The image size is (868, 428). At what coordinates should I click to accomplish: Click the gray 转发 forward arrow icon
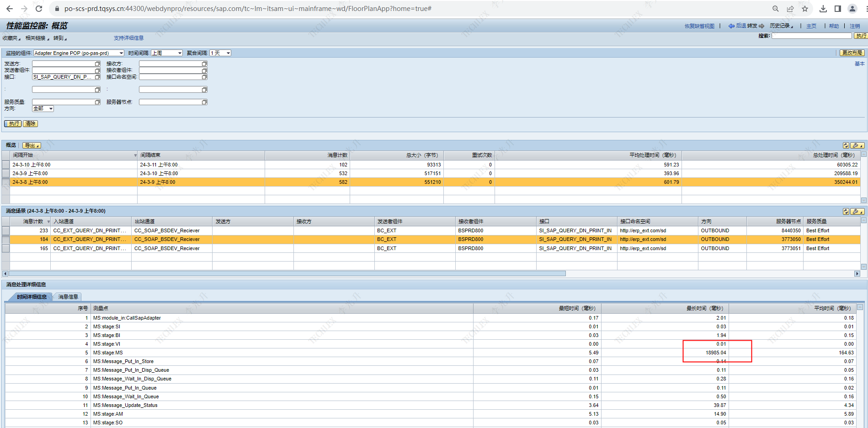761,26
